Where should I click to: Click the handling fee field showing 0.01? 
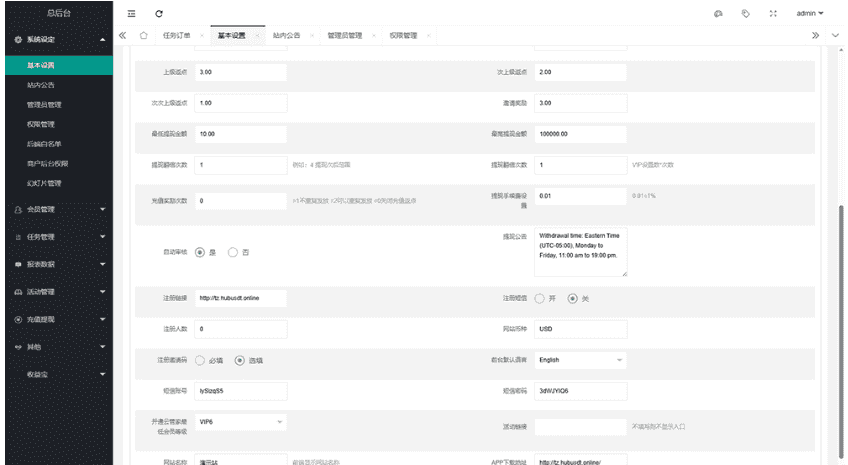(580, 196)
